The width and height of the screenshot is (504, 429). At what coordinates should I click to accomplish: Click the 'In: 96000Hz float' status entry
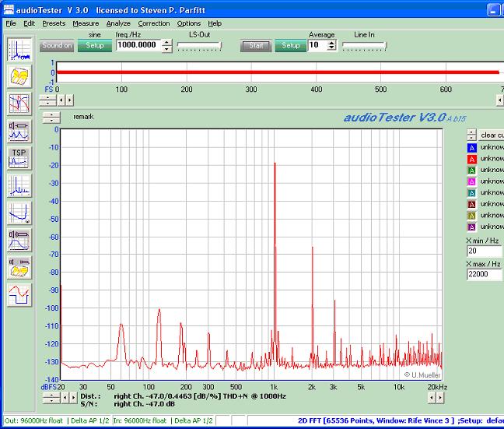tap(140, 420)
